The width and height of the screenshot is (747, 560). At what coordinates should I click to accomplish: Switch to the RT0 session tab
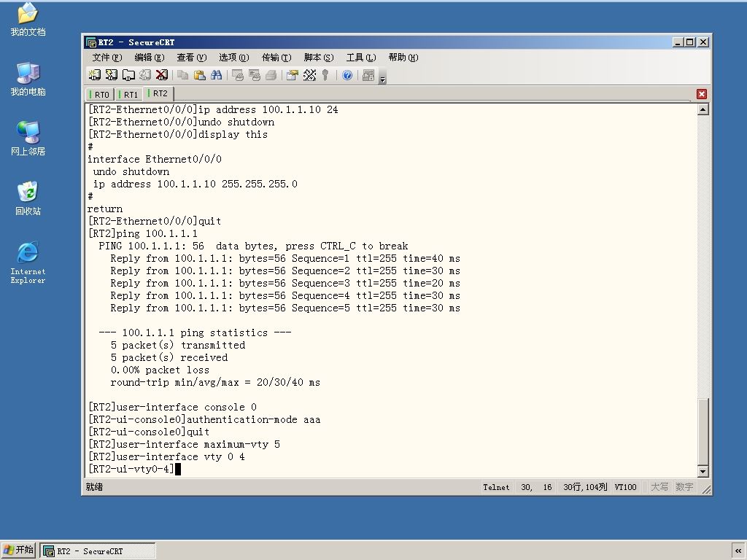[100, 94]
